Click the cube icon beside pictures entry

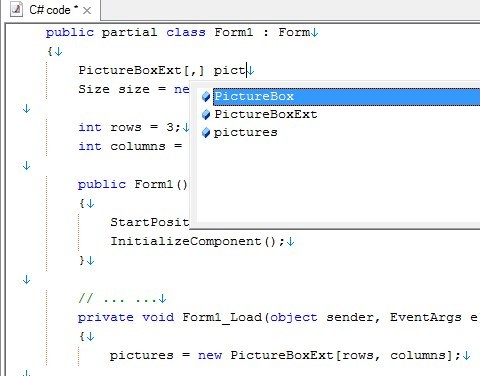coord(206,133)
